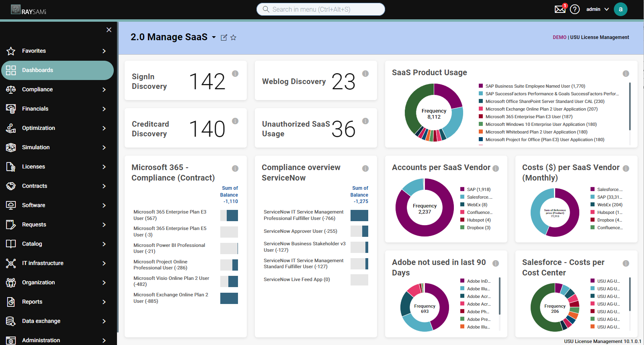The image size is (644, 345).
Task: Show info for Unauthorized SaaS Usage card
Action: pos(365,121)
